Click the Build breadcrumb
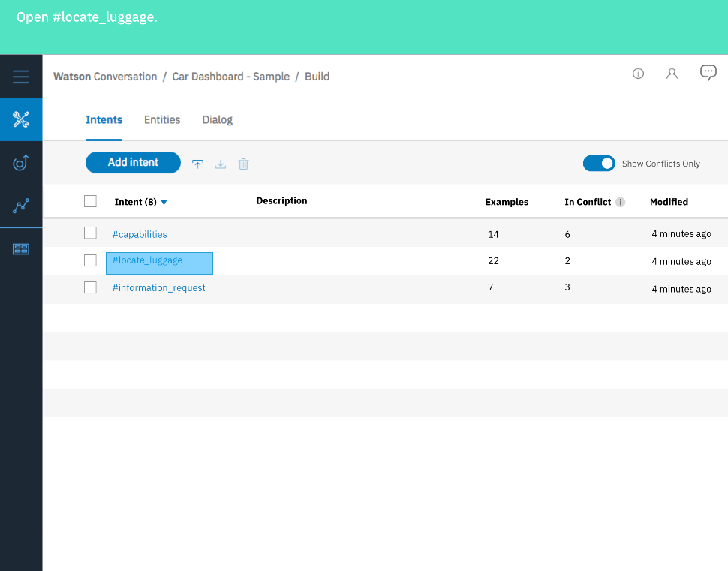The width and height of the screenshot is (728, 571). (317, 77)
